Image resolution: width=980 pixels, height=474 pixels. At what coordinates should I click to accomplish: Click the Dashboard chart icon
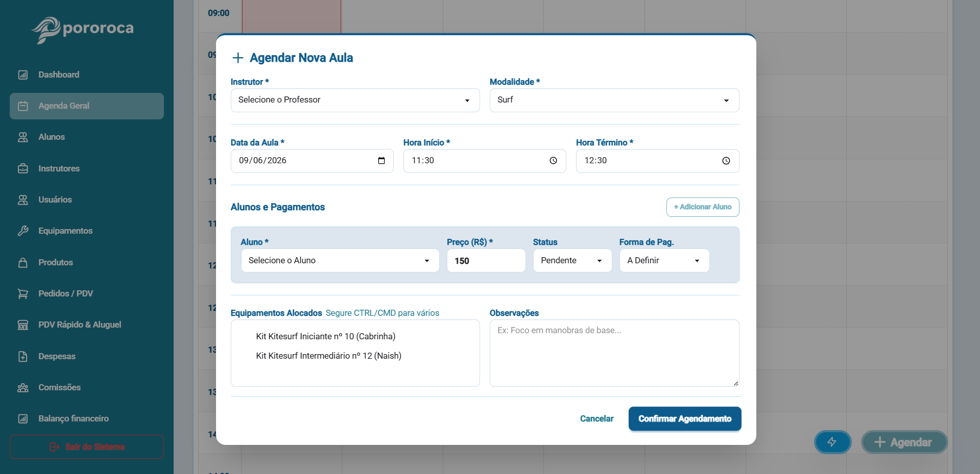23,75
